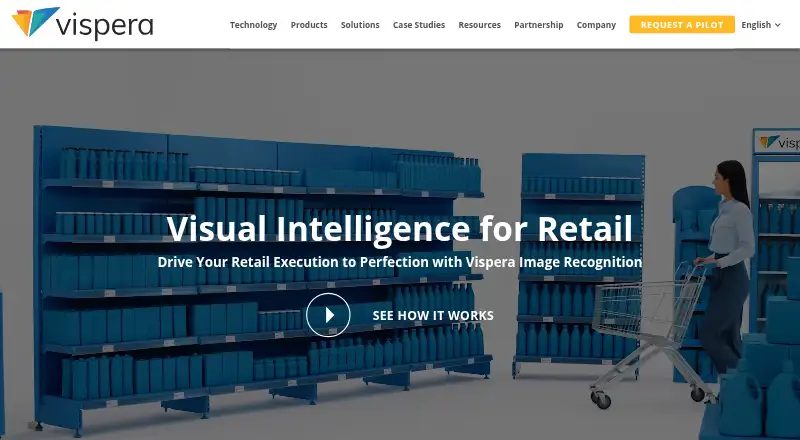This screenshot has width=800, height=440.
Task: Click the Drive Your Retail Execution subtitle
Action: pyautogui.click(x=399, y=262)
